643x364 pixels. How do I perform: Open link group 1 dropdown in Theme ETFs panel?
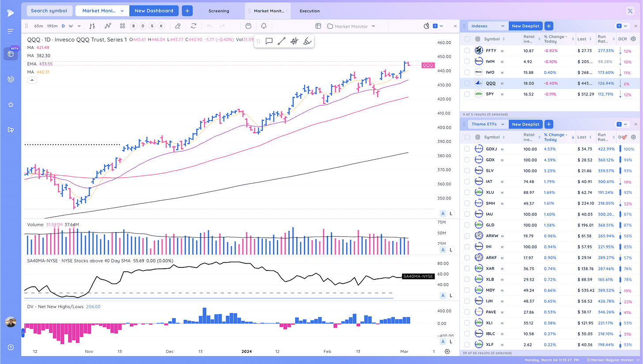[x=622, y=124]
